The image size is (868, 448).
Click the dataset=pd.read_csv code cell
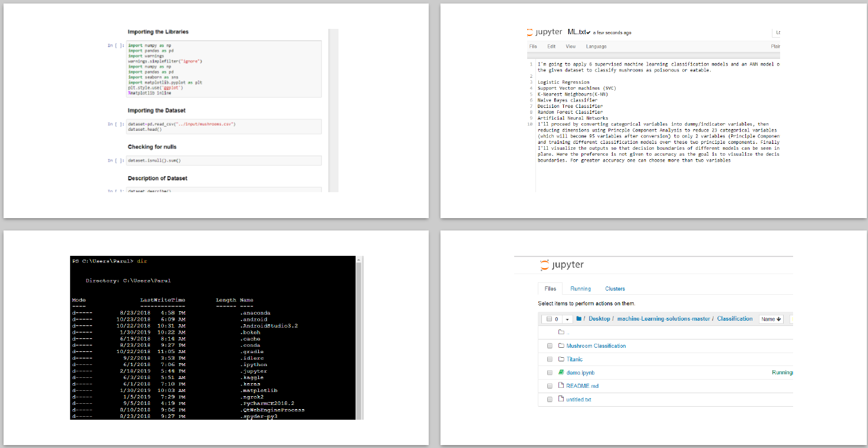(224, 127)
